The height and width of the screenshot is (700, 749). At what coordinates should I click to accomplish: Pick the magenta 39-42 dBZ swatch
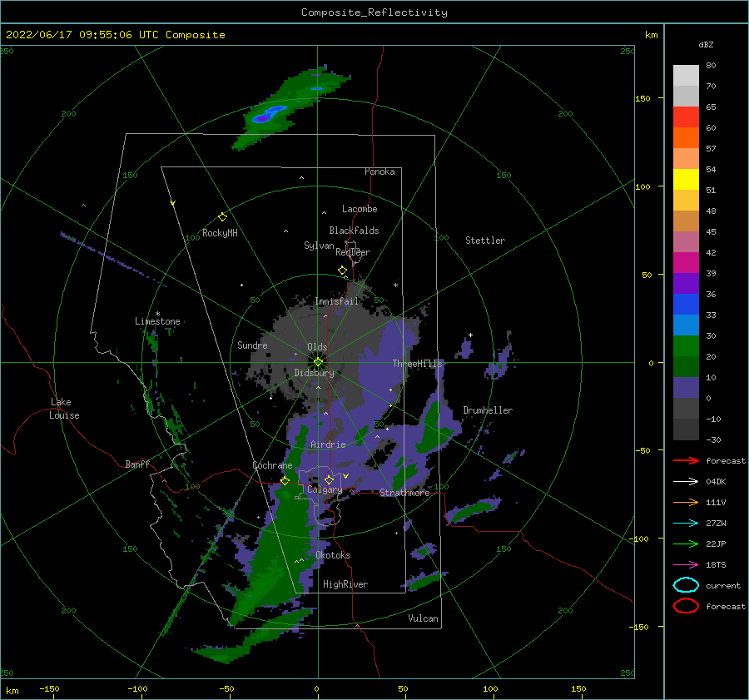pyautogui.click(x=686, y=263)
